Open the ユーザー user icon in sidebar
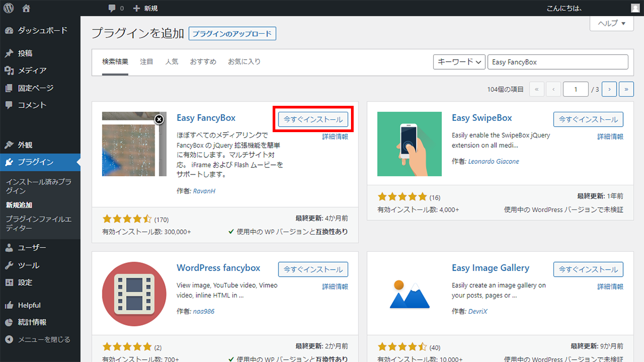 (10, 247)
